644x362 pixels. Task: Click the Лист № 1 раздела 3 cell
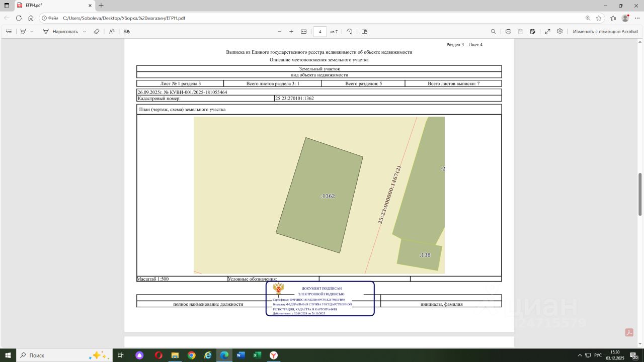coord(180,83)
